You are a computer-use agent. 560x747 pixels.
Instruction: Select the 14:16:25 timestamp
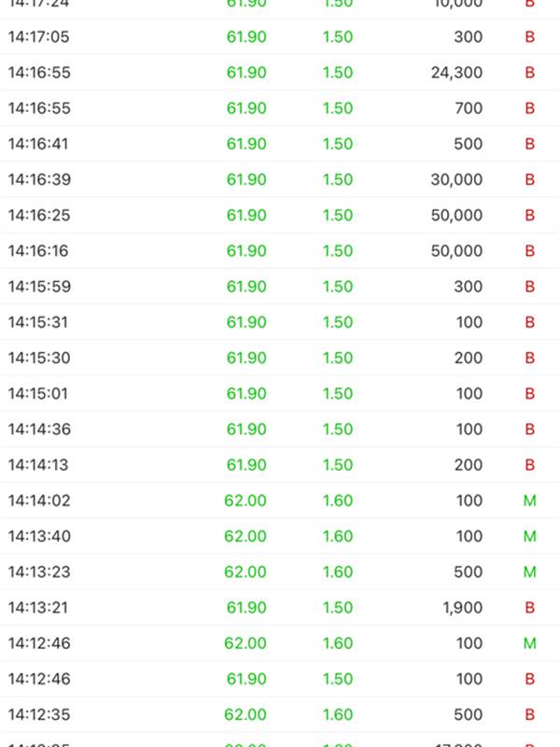39,215
